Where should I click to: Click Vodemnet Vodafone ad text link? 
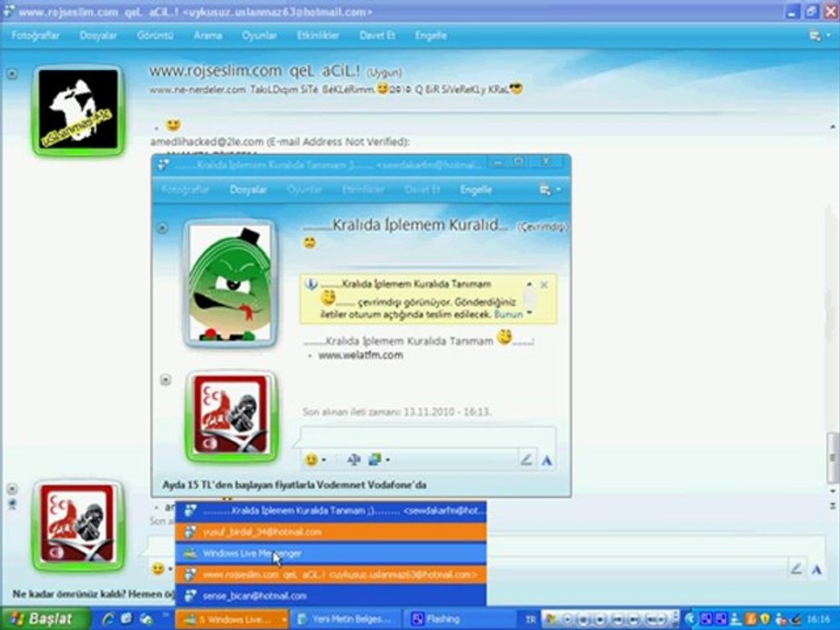pyautogui.click(x=294, y=485)
